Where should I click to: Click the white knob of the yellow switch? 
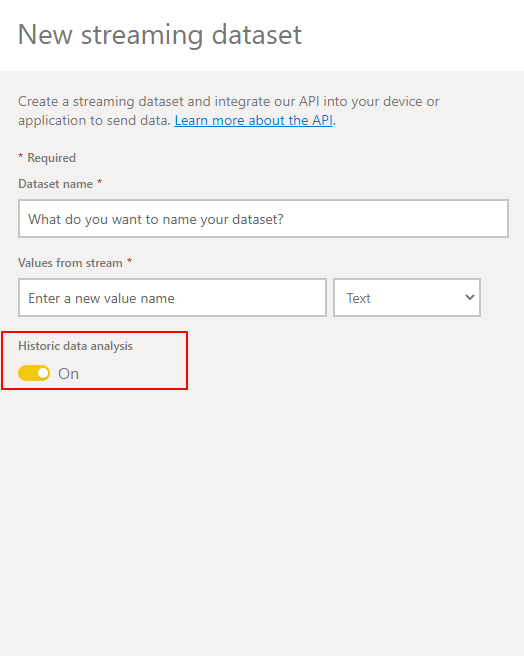[x=43, y=373]
